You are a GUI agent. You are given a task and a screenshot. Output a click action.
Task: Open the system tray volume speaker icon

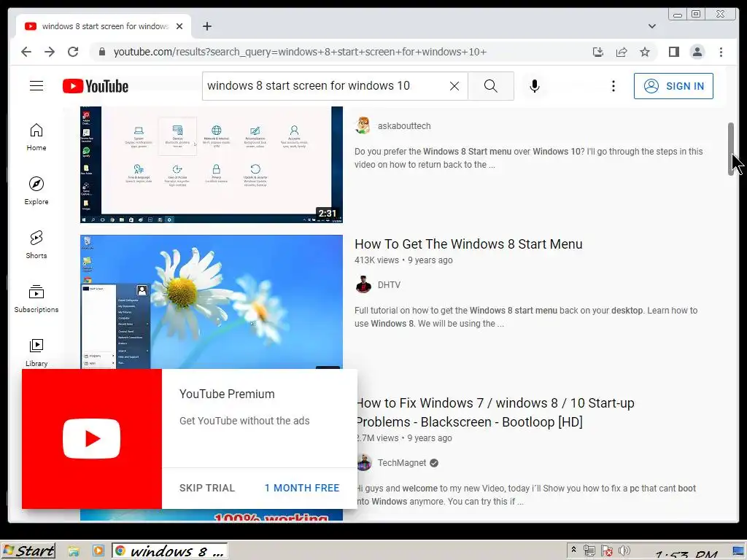coord(624,551)
